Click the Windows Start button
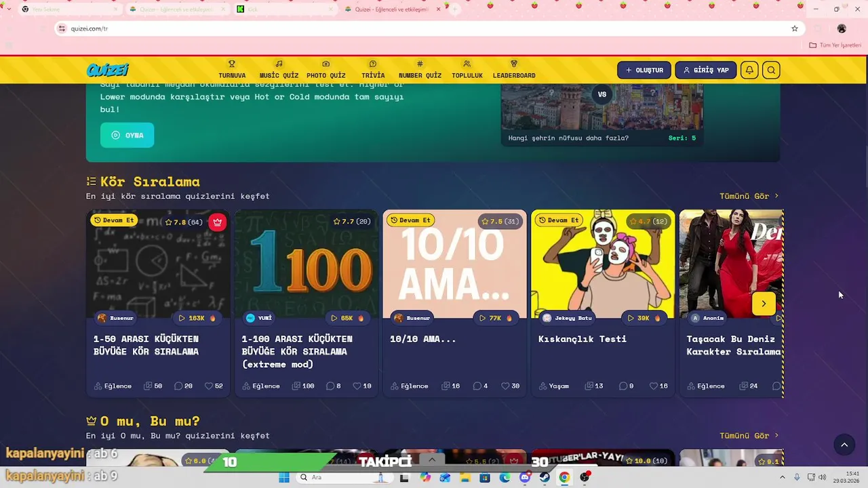This screenshot has height=488, width=868. (284, 477)
